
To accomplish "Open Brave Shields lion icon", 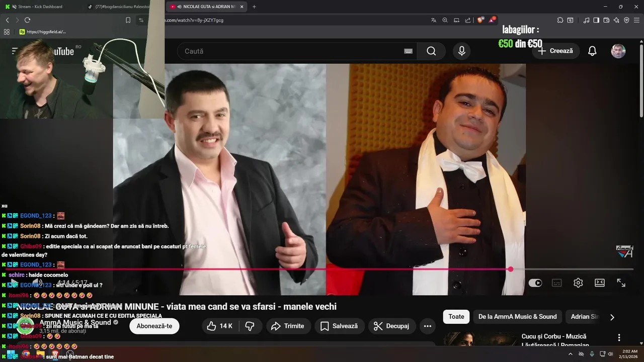I will click(480, 20).
